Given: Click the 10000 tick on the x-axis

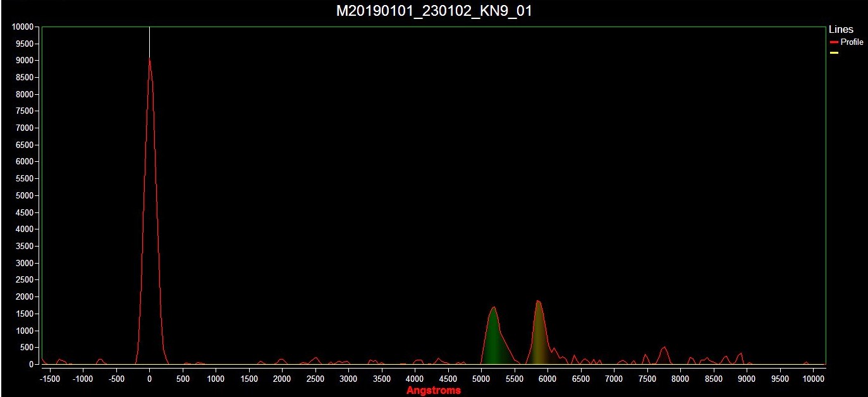Looking at the screenshot, I should (x=813, y=379).
